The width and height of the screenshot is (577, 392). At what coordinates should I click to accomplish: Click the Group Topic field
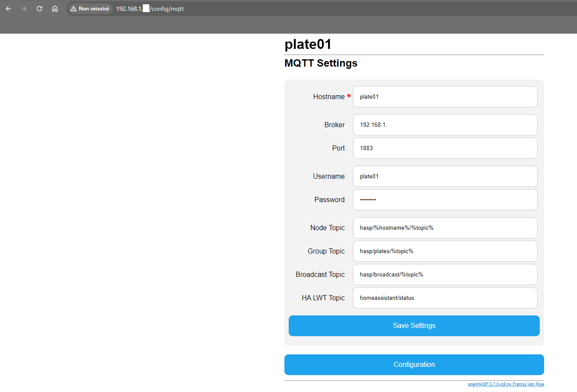(x=445, y=251)
